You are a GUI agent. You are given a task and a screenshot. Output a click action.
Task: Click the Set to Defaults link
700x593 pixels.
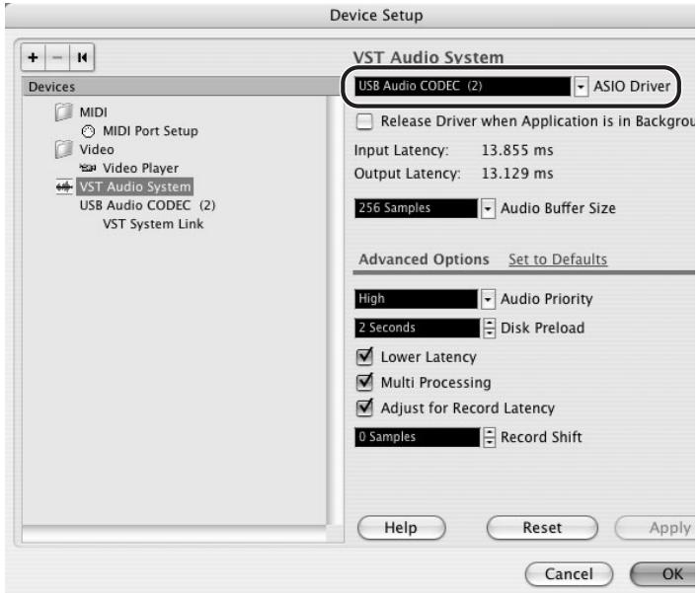(x=558, y=259)
